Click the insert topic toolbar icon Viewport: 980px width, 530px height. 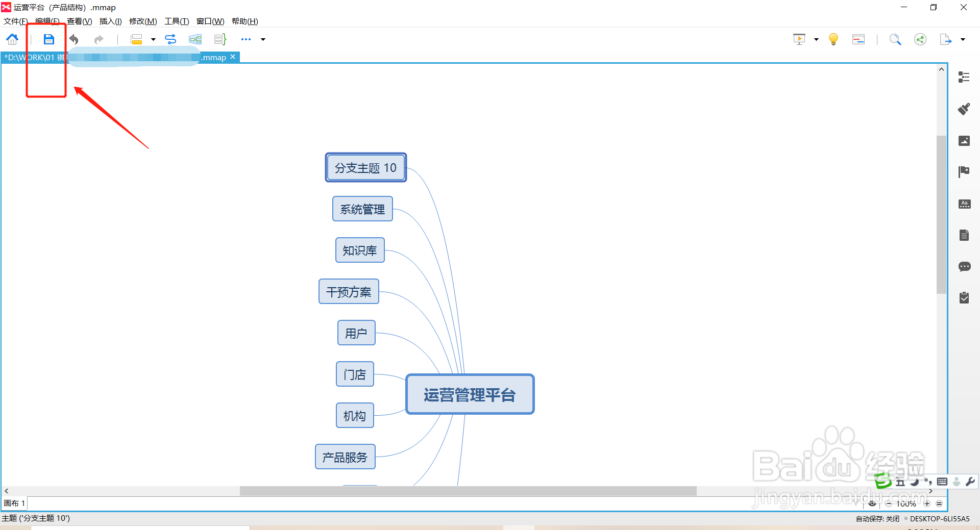click(x=136, y=39)
